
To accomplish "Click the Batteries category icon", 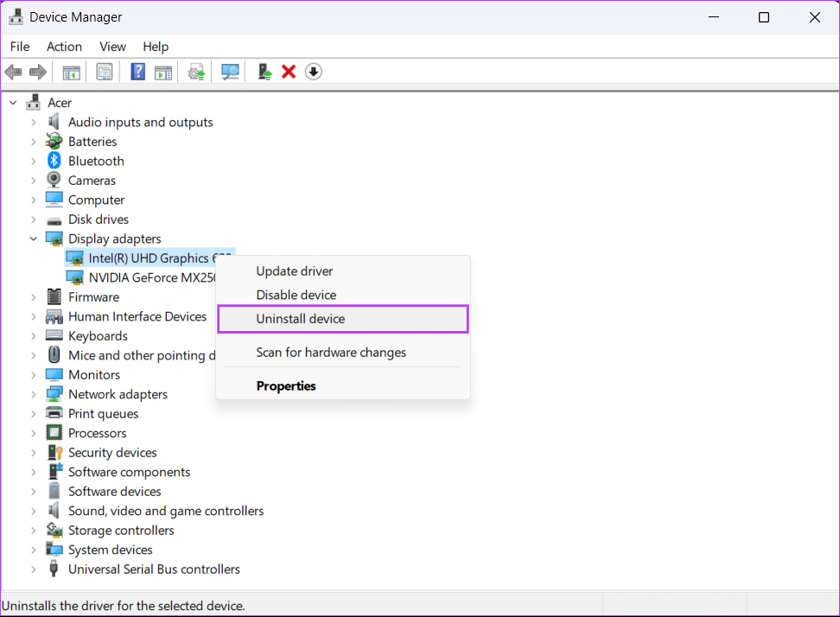I will [x=54, y=142].
